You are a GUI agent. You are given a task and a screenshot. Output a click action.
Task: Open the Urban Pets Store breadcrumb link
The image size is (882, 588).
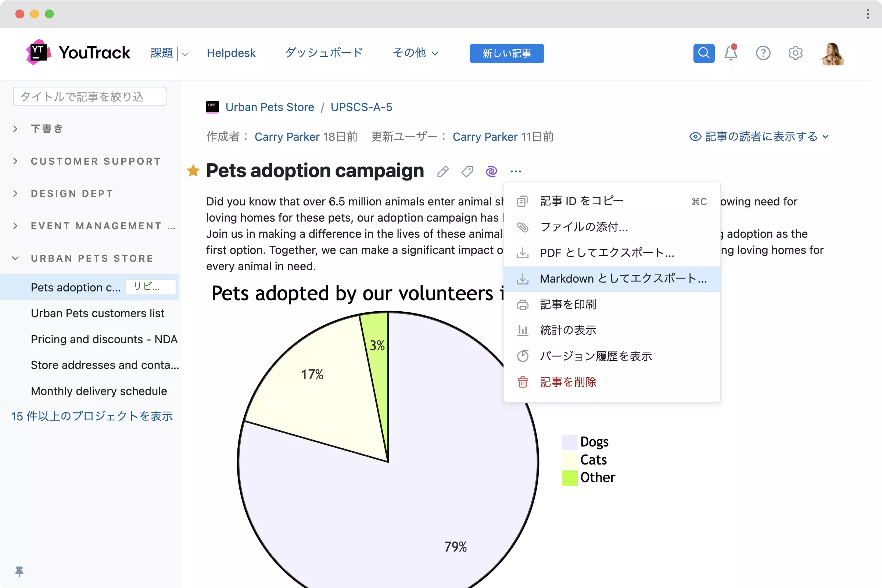click(270, 107)
